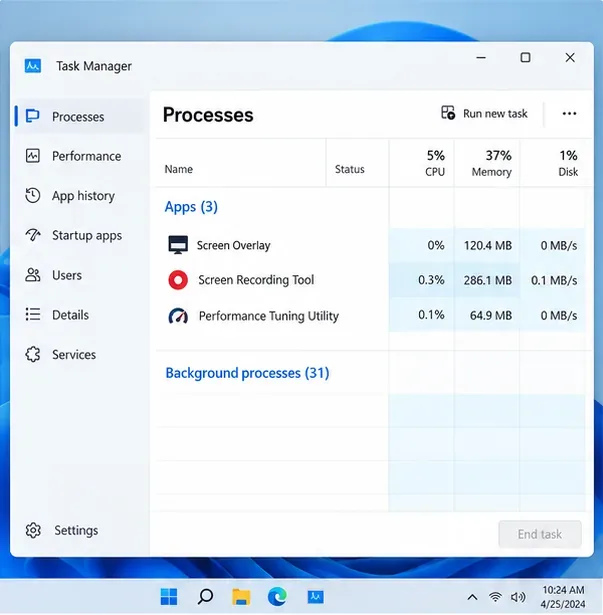Sort by the Status column header

tap(350, 169)
